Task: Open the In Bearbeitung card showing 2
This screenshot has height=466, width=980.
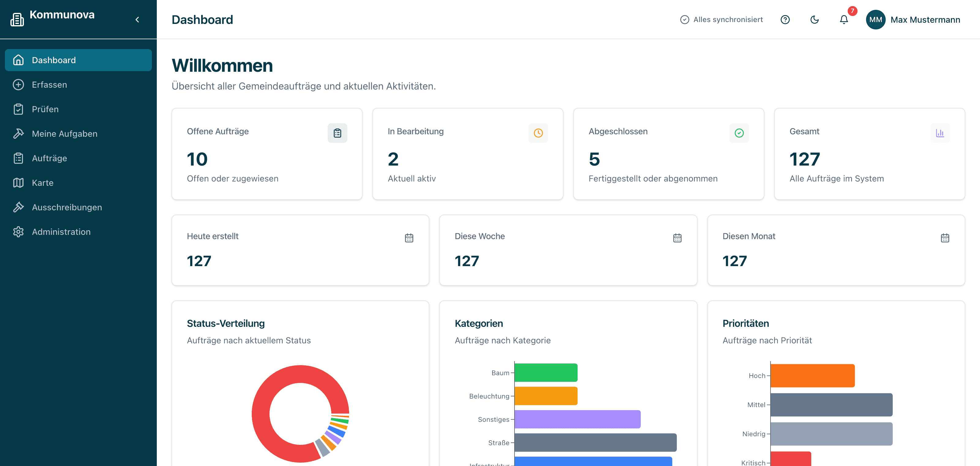Action: point(468,154)
